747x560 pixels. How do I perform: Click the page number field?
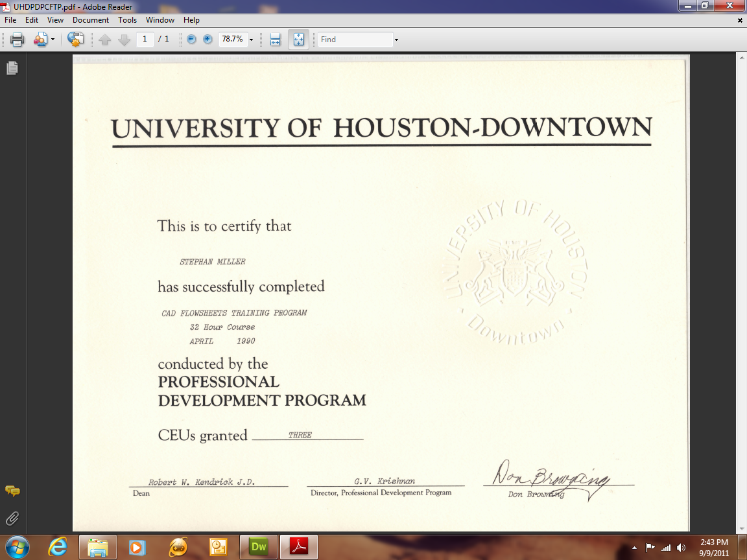[145, 39]
